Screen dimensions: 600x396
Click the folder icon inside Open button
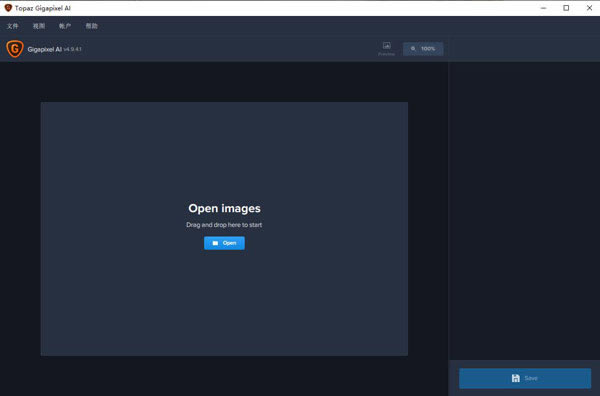[x=215, y=243]
